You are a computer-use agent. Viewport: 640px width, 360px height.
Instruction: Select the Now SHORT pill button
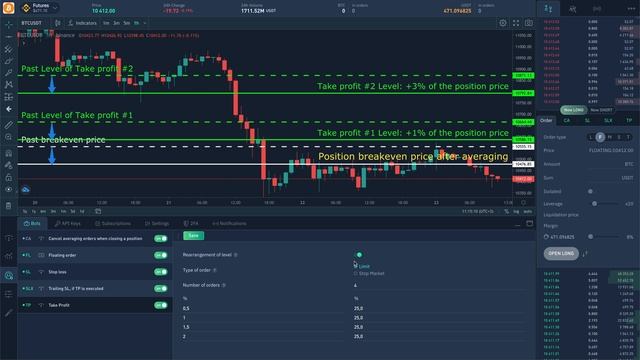[601, 110]
